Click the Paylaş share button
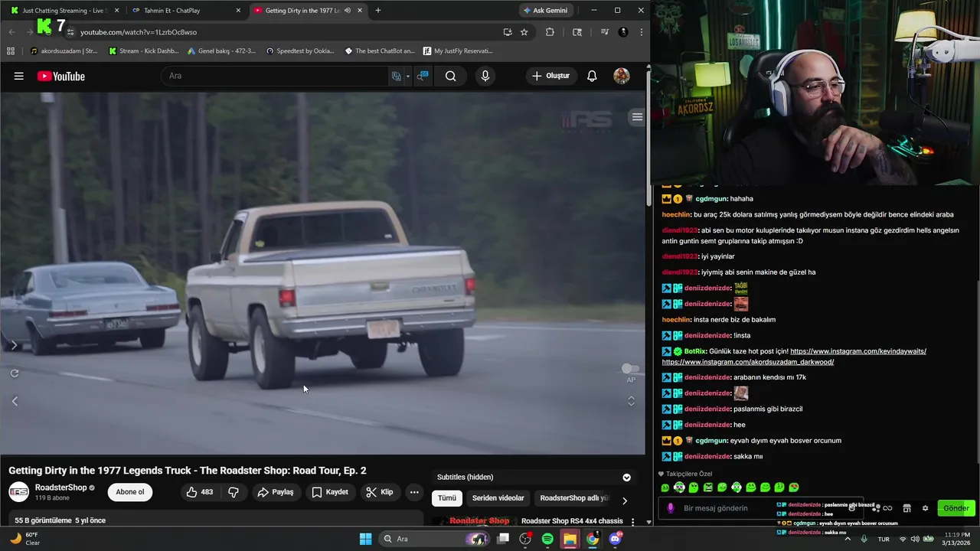This screenshot has width=980, height=551. 276,492
